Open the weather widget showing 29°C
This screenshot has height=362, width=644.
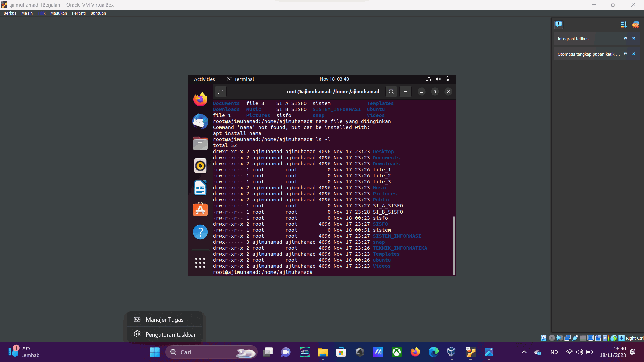click(24, 352)
